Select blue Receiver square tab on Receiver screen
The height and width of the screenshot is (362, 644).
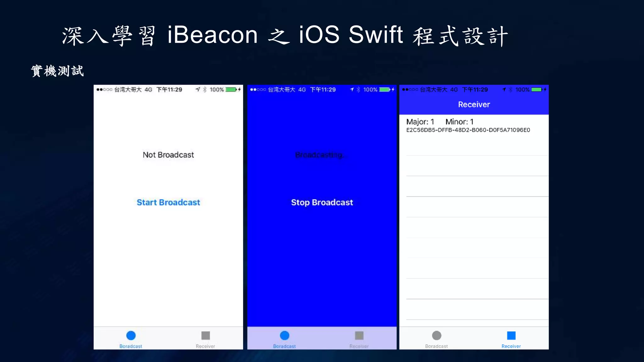point(511,336)
